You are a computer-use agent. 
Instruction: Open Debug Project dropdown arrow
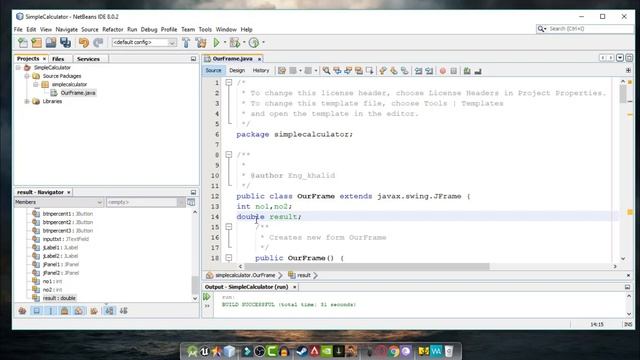244,42
